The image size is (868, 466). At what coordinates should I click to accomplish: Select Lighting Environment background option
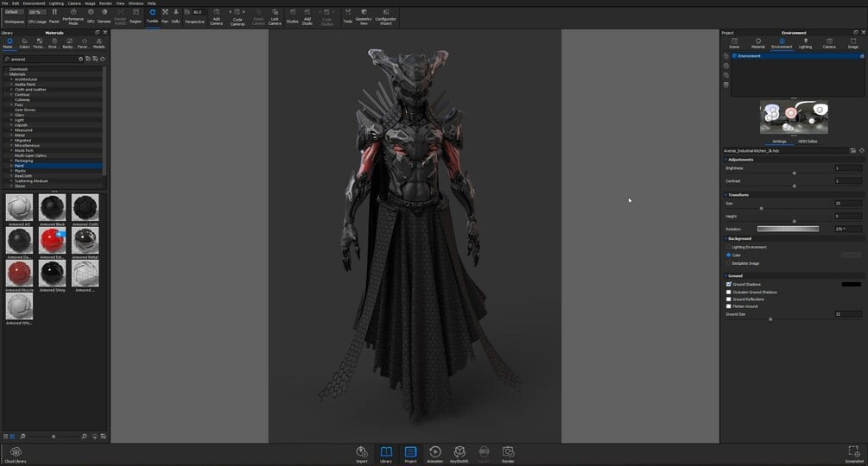(728, 247)
